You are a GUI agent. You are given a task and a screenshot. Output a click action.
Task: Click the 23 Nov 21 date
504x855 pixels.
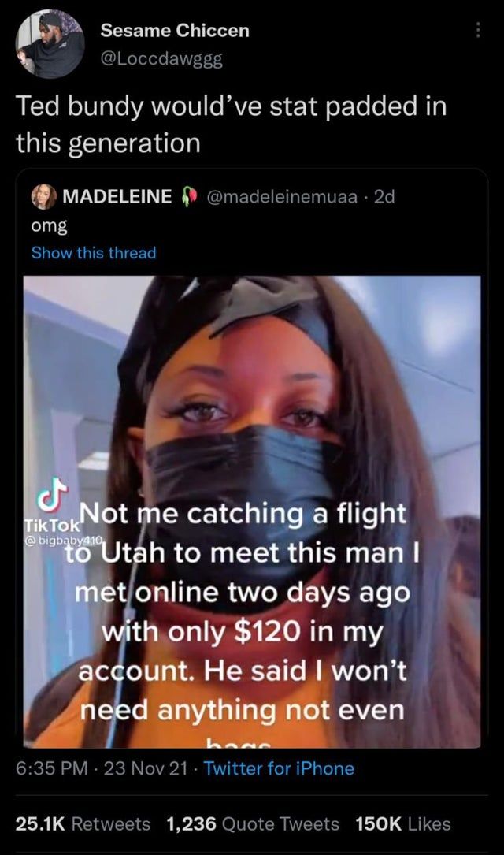(x=145, y=768)
